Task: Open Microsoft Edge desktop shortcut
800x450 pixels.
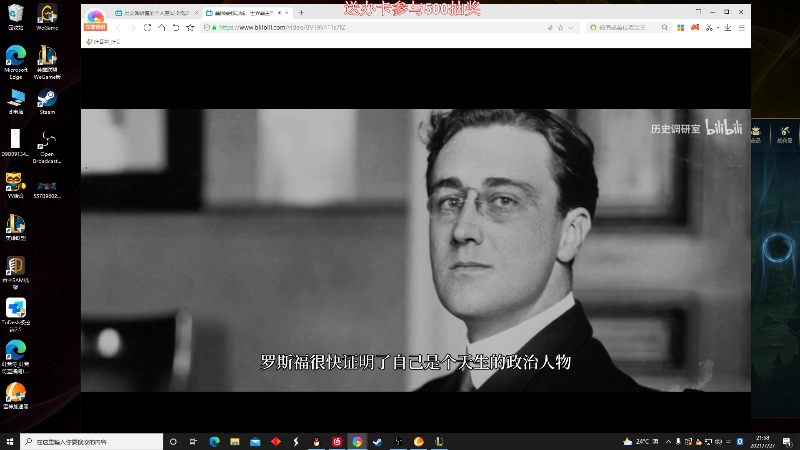Action: click(x=16, y=62)
